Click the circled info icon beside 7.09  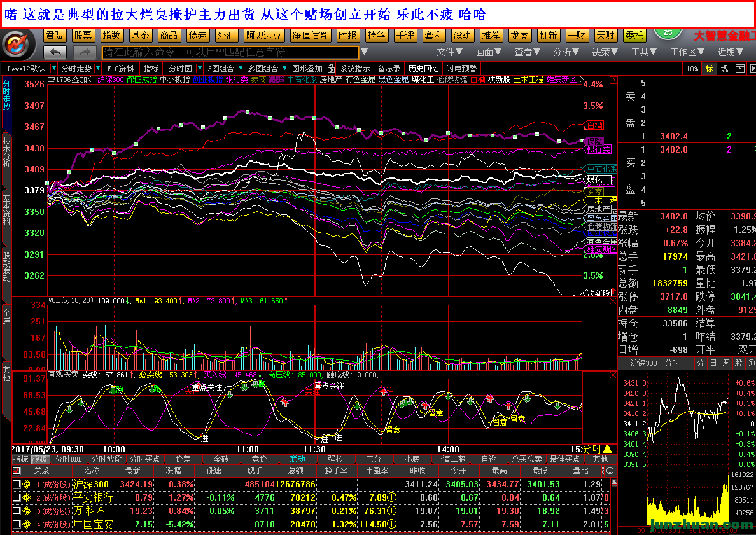[392, 497]
